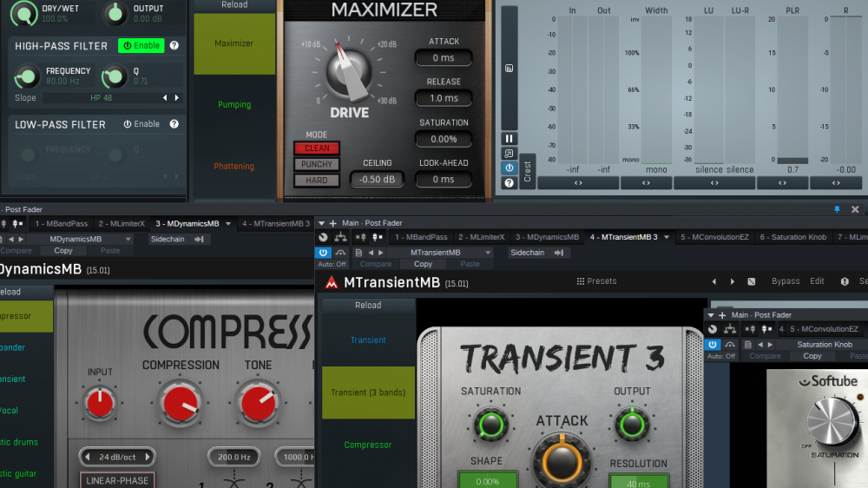868x488 pixels.
Task: Select Pumping preset in Maximizer list
Action: tap(234, 105)
